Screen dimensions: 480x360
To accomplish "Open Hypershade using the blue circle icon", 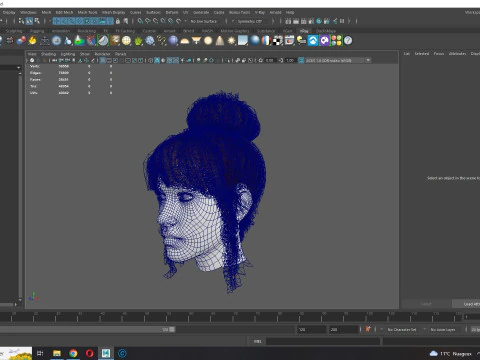I will click(319, 21).
